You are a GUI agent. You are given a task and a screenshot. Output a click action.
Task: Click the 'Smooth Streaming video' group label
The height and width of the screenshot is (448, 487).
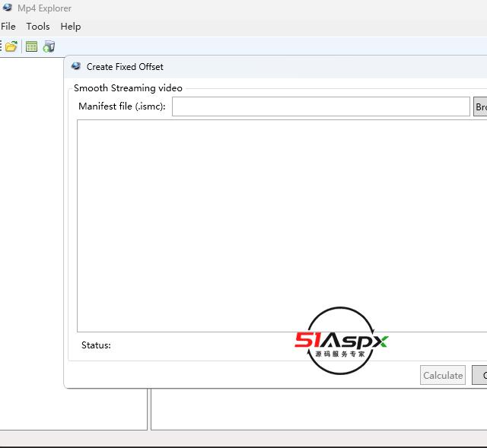[x=128, y=88]
